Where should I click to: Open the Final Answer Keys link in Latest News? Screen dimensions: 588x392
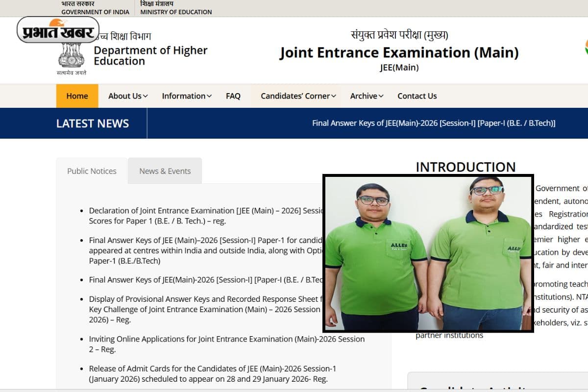point(433,123)
